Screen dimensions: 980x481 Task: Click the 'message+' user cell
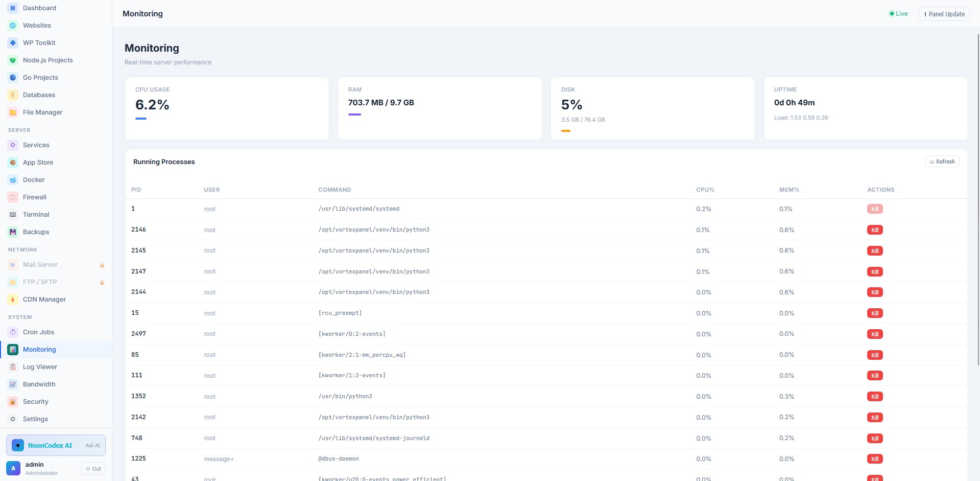219,459
